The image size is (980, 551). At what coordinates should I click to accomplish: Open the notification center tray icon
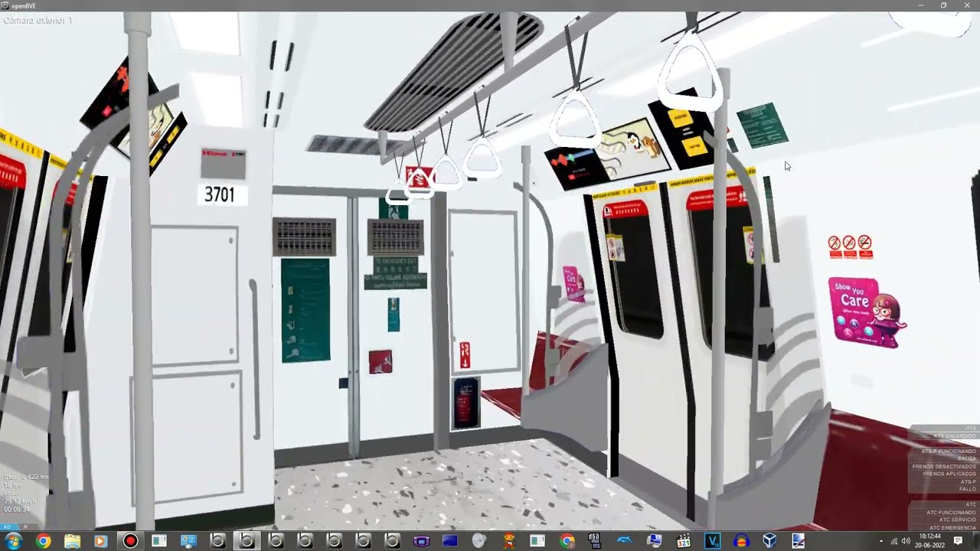pos(958,541)
